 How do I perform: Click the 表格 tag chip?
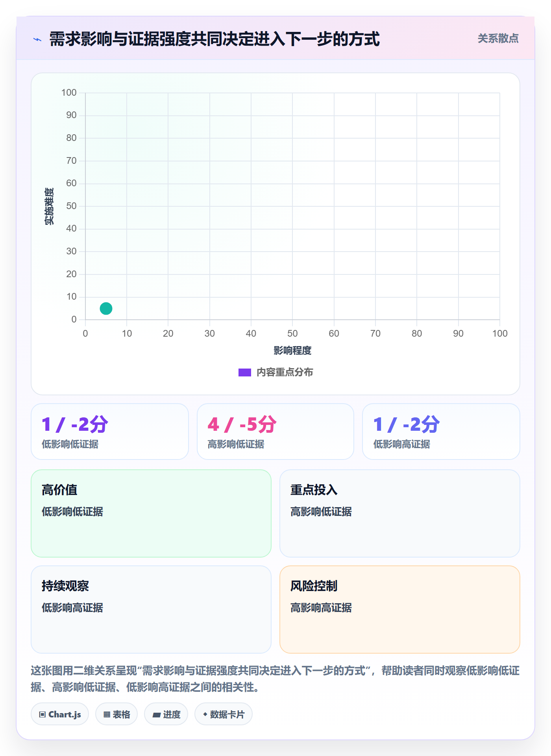pyautogui.click(x=116, y=714)
